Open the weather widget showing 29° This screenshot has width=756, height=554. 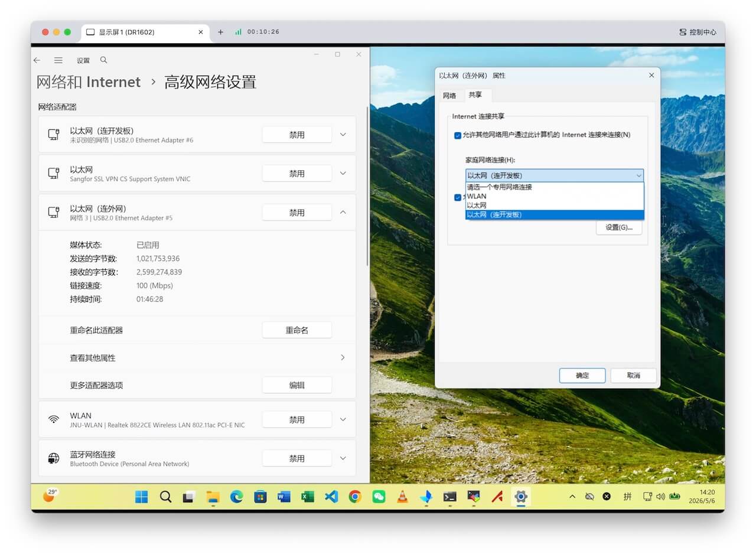point(50,496)
